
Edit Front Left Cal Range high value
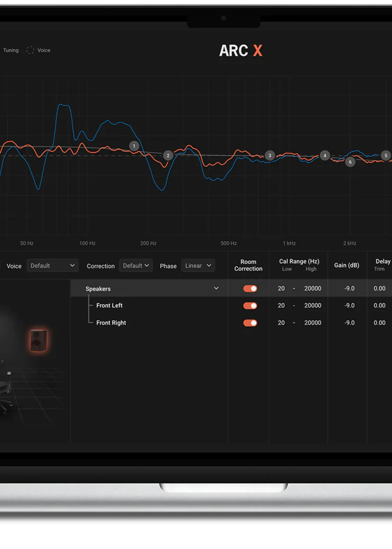coord(313,305)
